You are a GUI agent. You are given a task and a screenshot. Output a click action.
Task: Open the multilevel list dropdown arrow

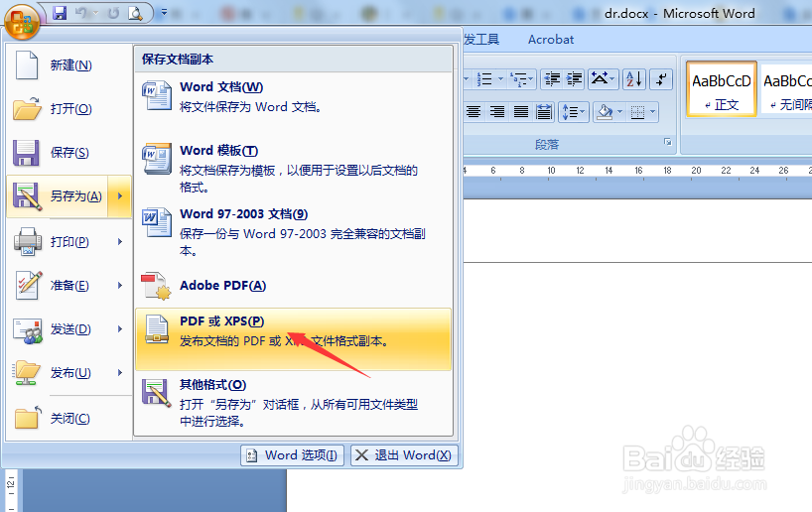pyautogui.click(x=531, y=79)
